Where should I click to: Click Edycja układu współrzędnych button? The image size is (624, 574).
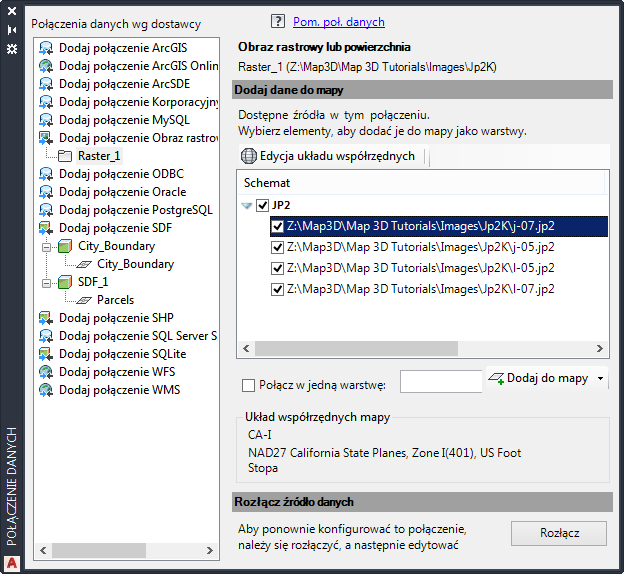coord(328,156)
